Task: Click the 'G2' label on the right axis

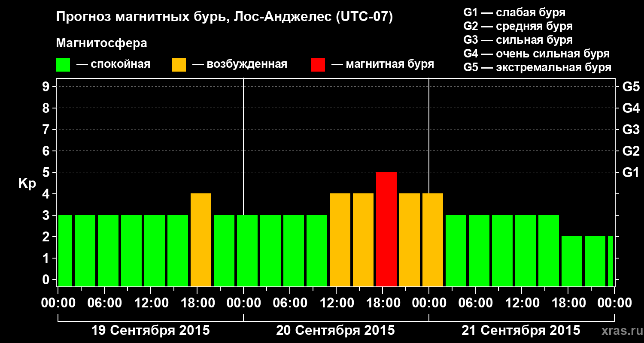Action: click(x=631, y=151)
